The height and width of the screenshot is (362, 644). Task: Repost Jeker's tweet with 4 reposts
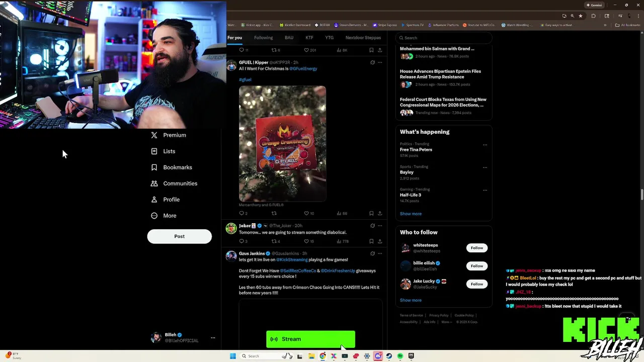[x=275, y=241]
